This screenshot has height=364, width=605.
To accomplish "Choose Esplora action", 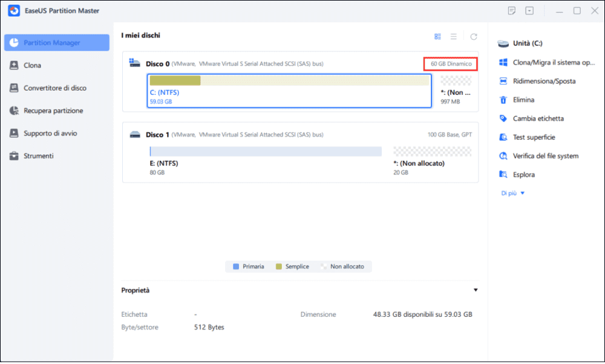I will pyautogui.click(x=523, y=175).
